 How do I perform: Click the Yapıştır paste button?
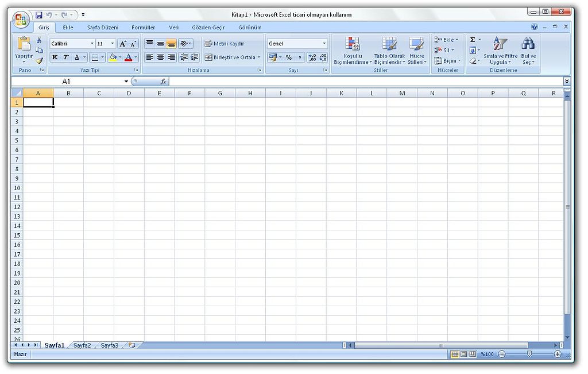[24, 49]
